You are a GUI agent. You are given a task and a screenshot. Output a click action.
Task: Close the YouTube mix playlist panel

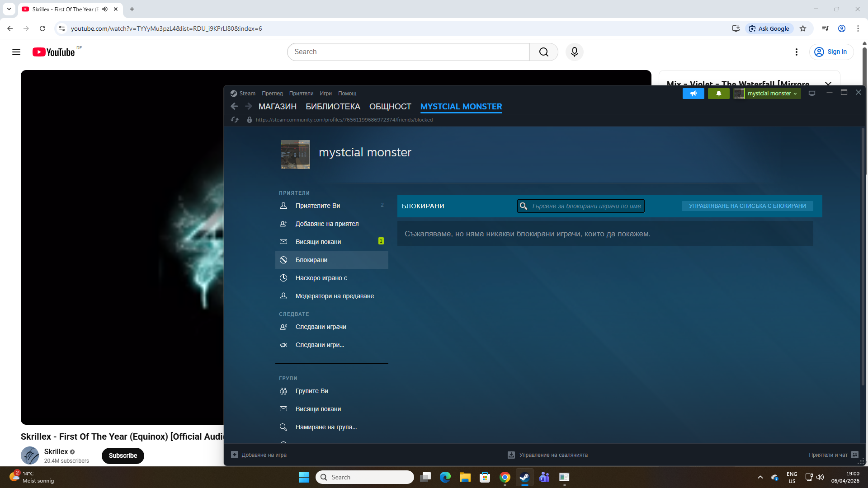tap(828, 84)
